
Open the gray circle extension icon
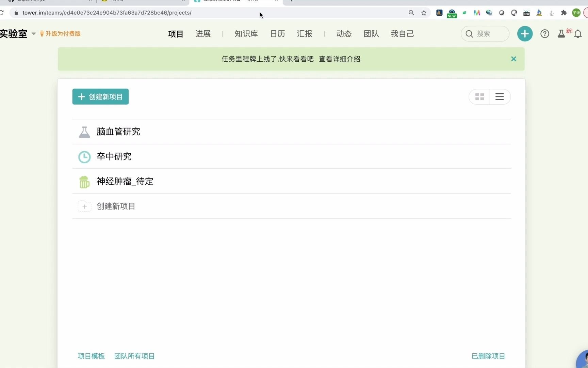coord(502,13)
